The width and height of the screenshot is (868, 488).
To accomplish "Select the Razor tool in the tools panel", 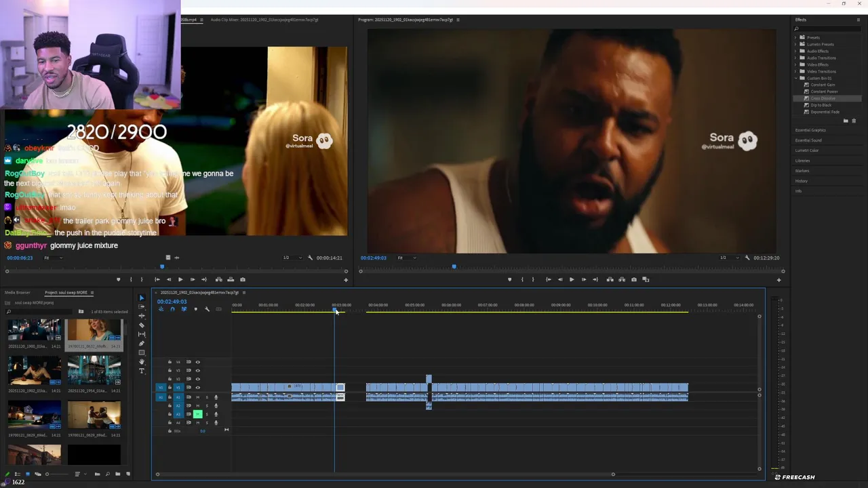I will [142, 325].
